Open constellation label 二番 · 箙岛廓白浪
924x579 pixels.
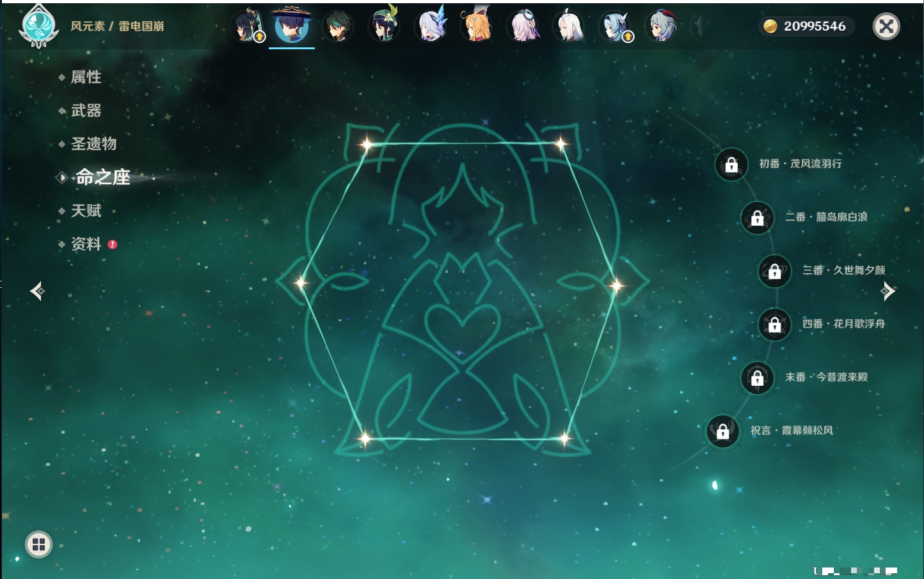tap(827, 217)
